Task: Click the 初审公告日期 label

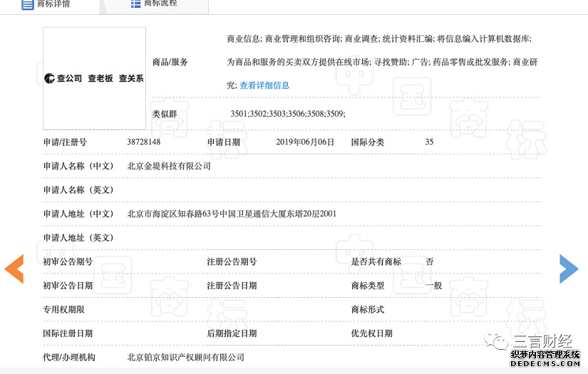Action: pyautogui.click(x=68, y=286)
